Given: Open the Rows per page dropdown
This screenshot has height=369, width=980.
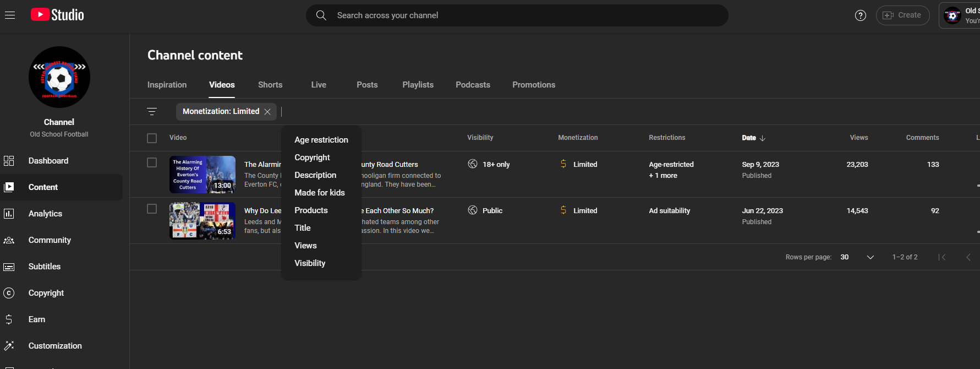Looking at the screenshot, I should [x=857, y=257].
